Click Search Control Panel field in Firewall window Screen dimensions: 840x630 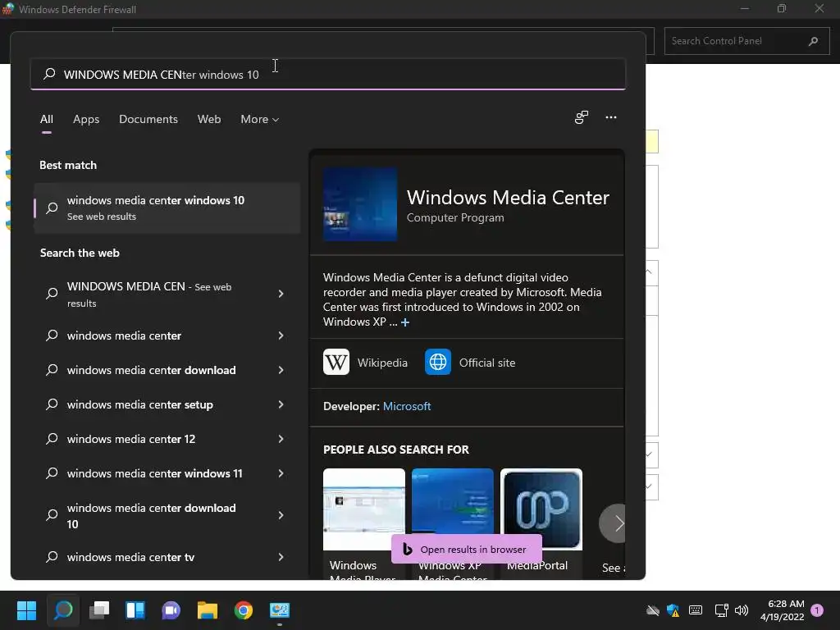pos(746,41)
